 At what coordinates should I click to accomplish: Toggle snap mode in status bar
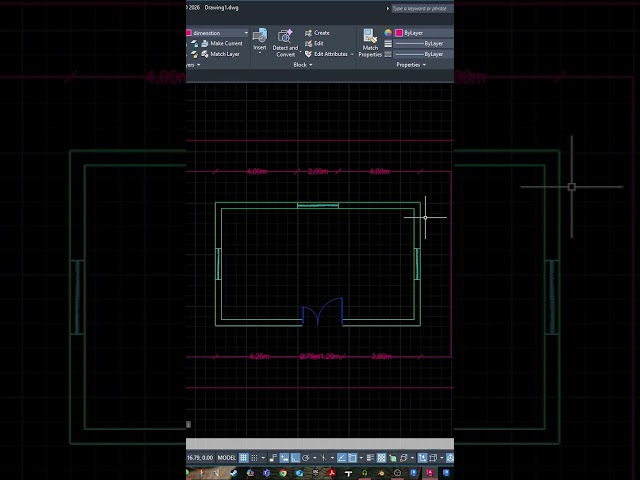pyautogui.click(x=254, y=458)
